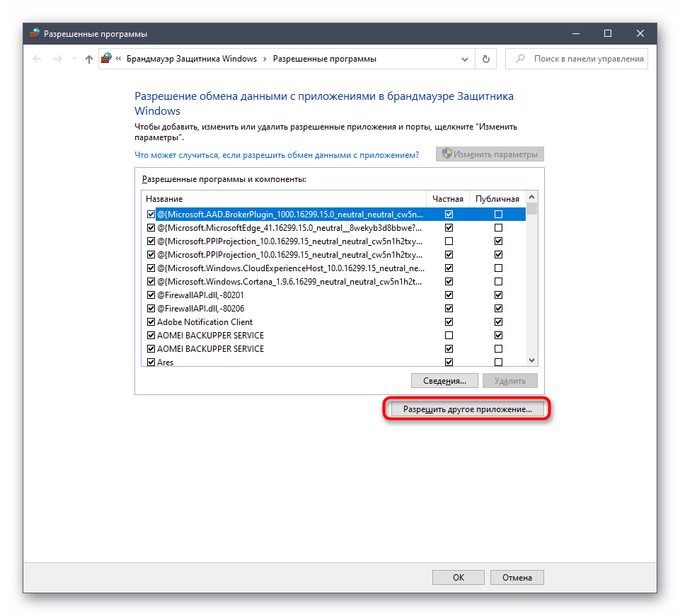This screenshot has height=616, width=680.
Task: Toggle Частная checkbox for first AOMEI BACKUPPER SERVICE
Action: pos(449,336)
